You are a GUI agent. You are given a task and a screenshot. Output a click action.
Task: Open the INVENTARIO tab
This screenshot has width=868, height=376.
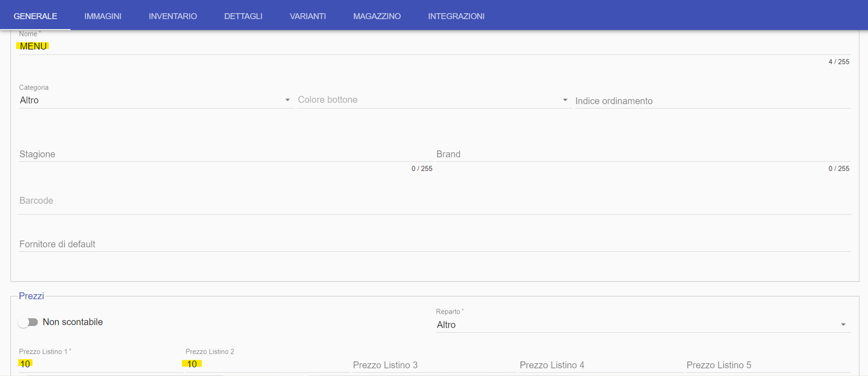[173, 16]
